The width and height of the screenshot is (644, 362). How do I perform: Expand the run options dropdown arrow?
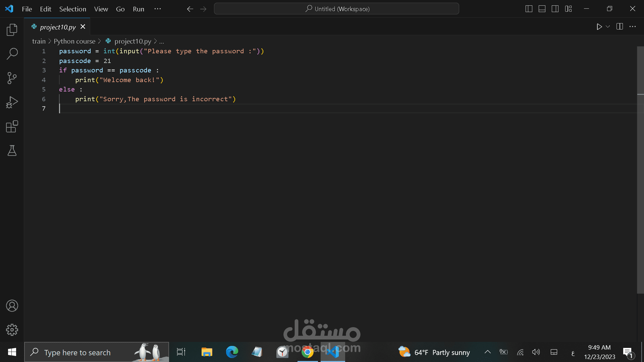pyautogui.click(x=608, y=26)
